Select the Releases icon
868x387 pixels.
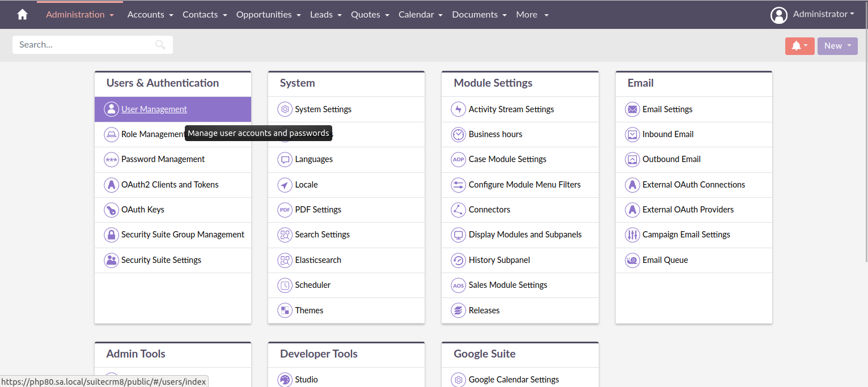click(x=458, y=310)
